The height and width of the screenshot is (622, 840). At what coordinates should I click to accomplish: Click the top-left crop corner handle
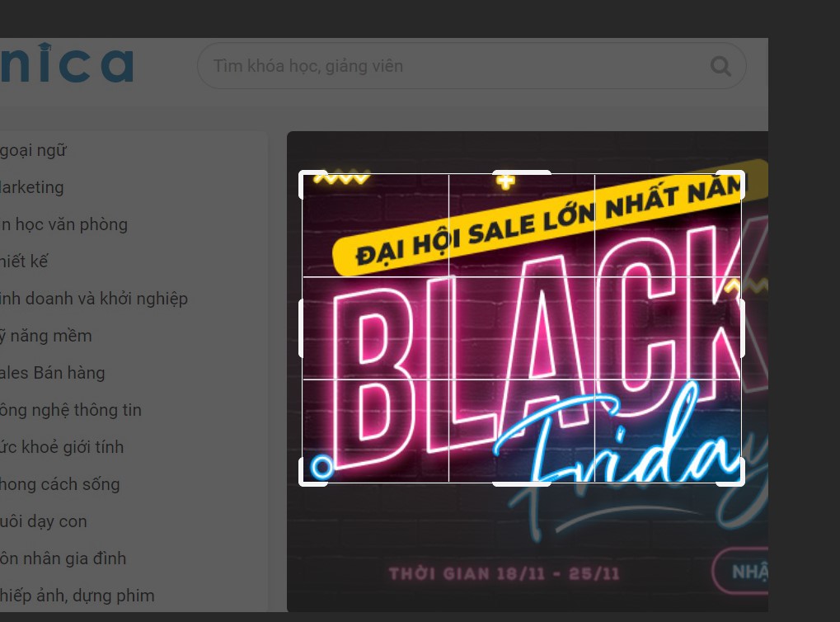[303, 175]
